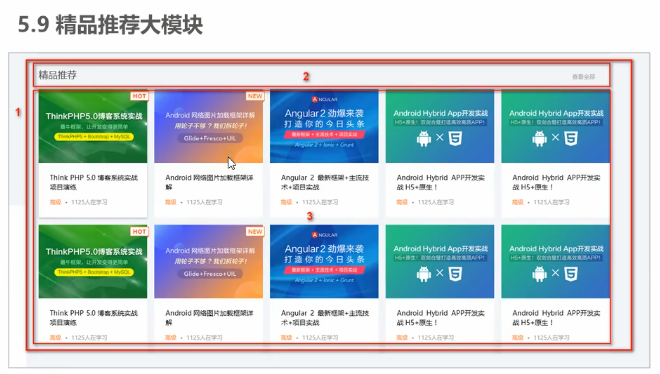
Task: Click the HOT badge on the second-row ThinkPHP card
Action: 139,231
